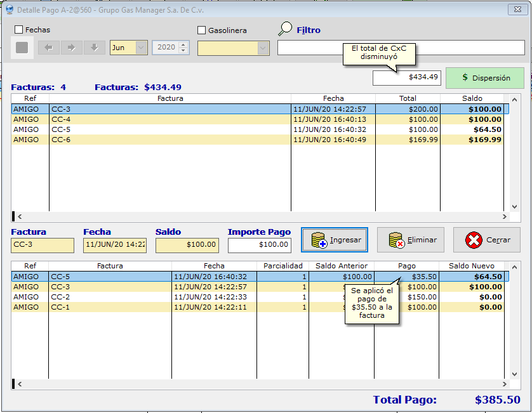Screen dimensions: 532x413
Task: Enable the Fechas checkbox
Action: pos(19,30)
